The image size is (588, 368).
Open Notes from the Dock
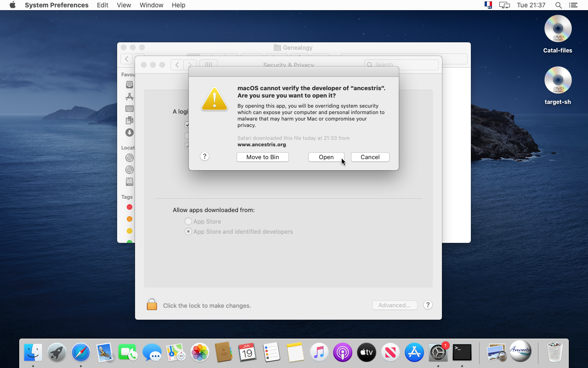click(295, 353)
